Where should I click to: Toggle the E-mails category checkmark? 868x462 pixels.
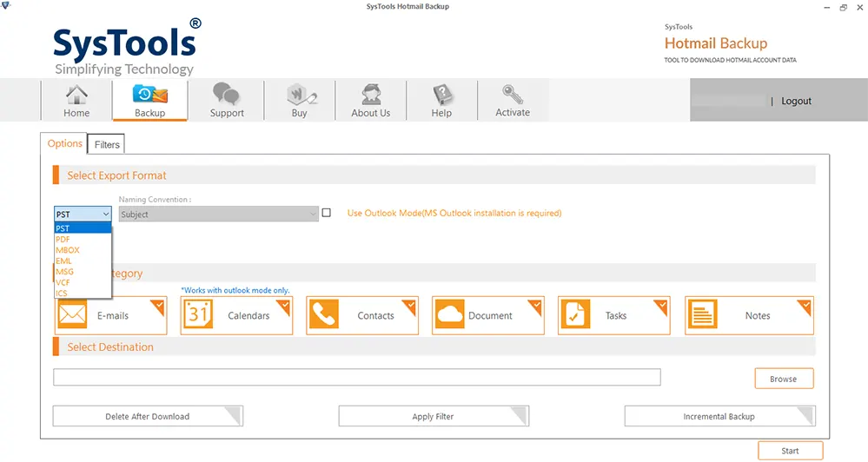[x=159, y=306]
